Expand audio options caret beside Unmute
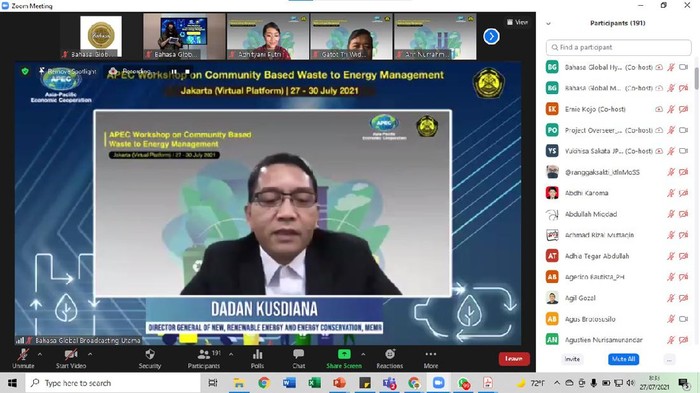The height and width of the screenshot is (393, 700). tap(40, 354)
